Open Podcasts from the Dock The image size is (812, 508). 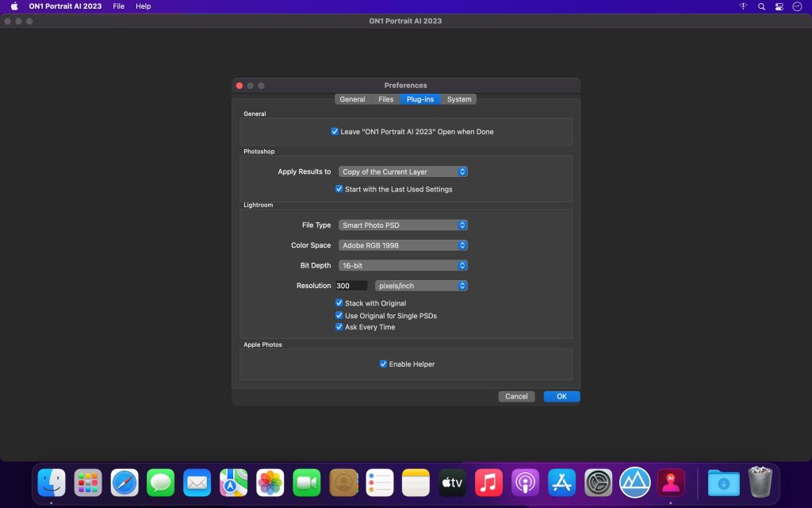(523, 482)
